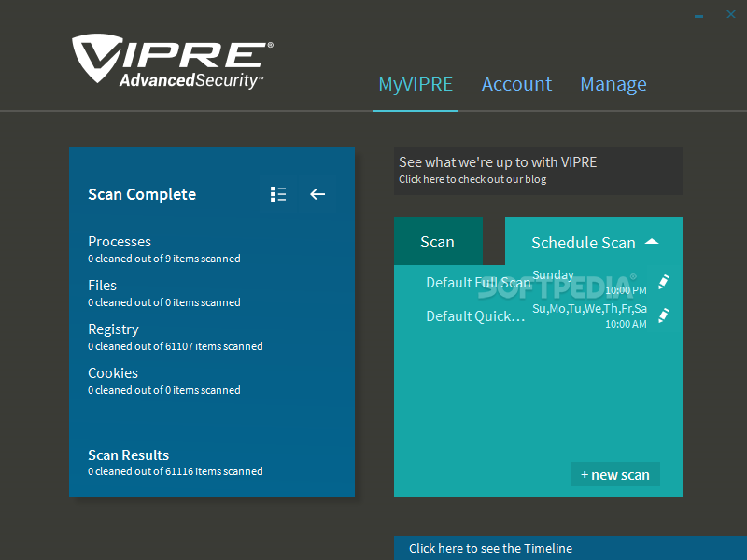This screenshot has height=560, width=747.
Task: Click the 10:00 PM schedule time
Action: click(x=626, y=290)
